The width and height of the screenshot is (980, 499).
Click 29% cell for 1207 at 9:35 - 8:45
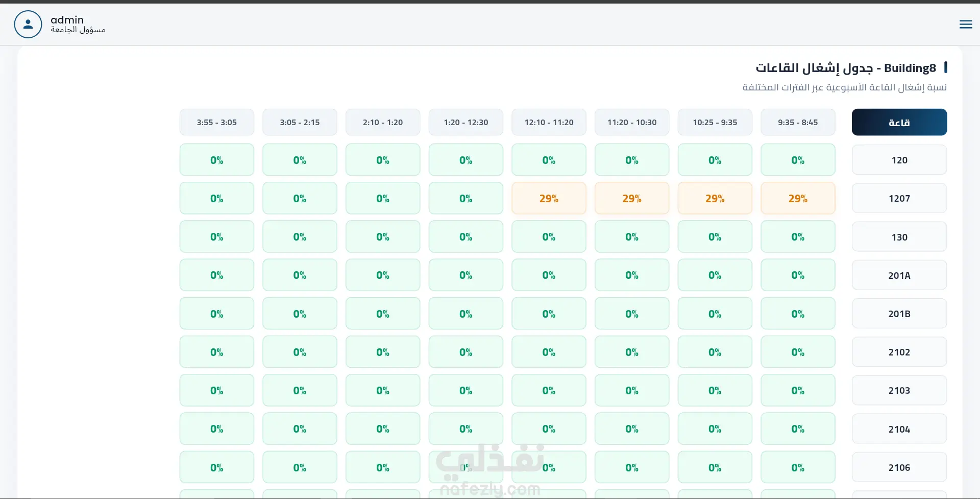click(x=798, y=198)
